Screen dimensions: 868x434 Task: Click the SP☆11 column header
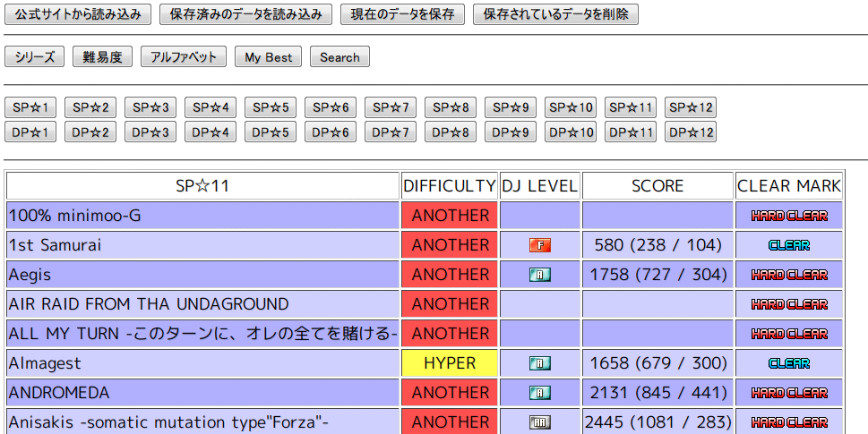(x=202, y=186)
